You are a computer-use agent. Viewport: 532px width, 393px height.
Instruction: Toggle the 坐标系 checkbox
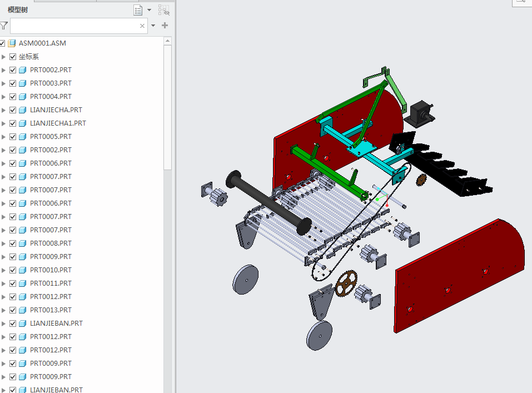13,57
